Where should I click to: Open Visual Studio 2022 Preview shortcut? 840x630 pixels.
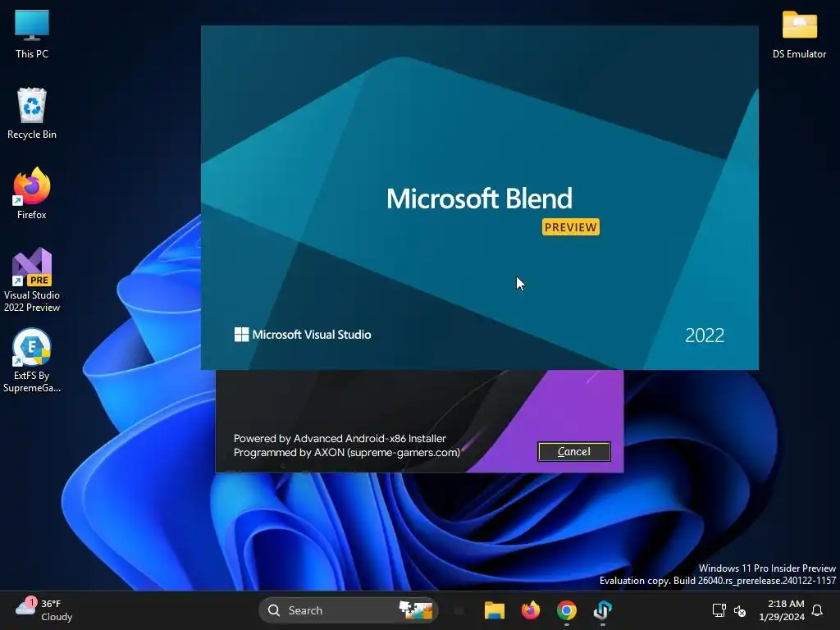coord(32,280)
